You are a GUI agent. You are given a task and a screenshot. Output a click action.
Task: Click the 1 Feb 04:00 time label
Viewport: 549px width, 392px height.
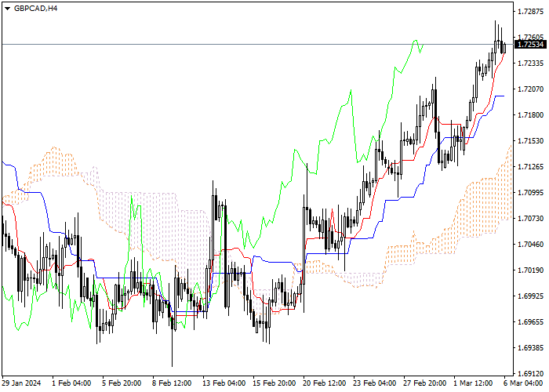pyautogui.click(x=71, y=383)
